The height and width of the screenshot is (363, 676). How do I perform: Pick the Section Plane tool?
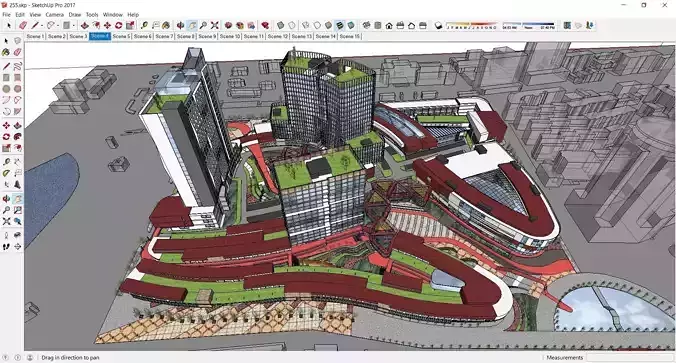[17, 247]
